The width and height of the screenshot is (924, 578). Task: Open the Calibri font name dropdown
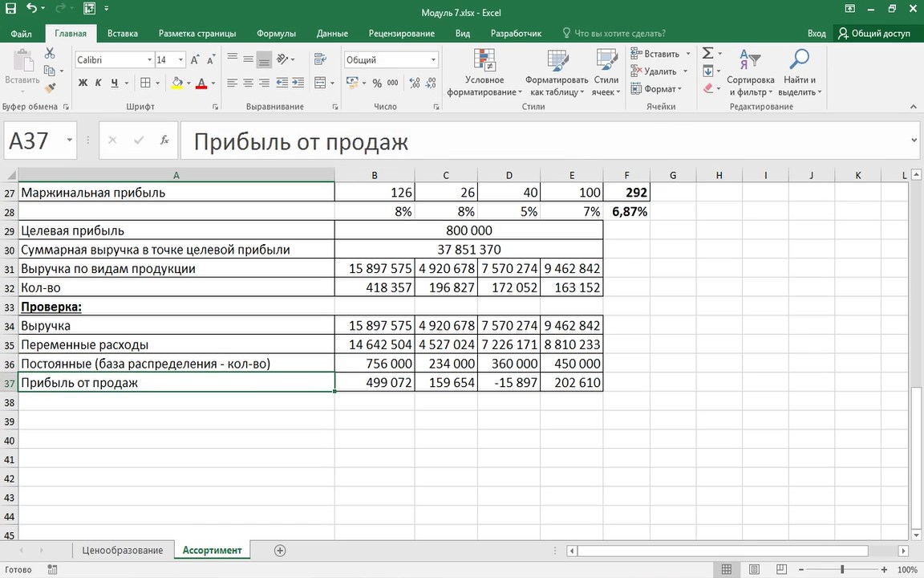coord(149,60)
